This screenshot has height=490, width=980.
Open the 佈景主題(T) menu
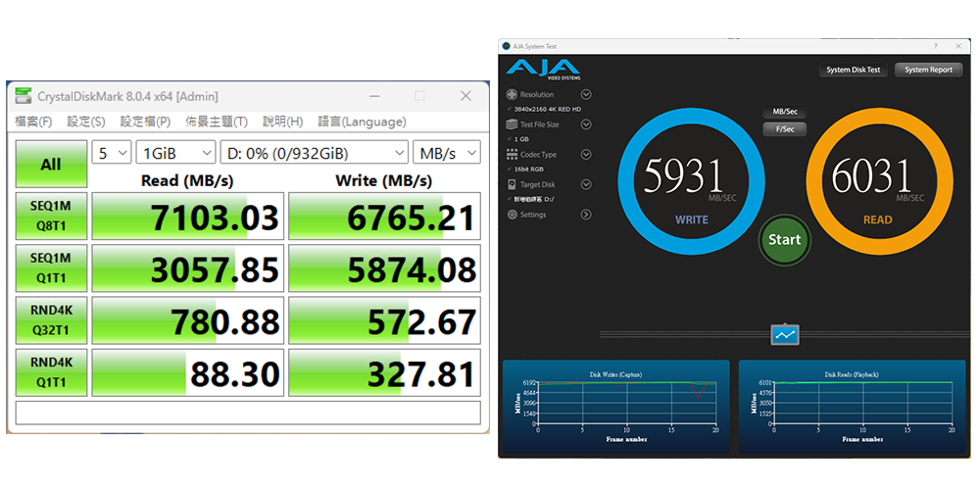point(217,122)
